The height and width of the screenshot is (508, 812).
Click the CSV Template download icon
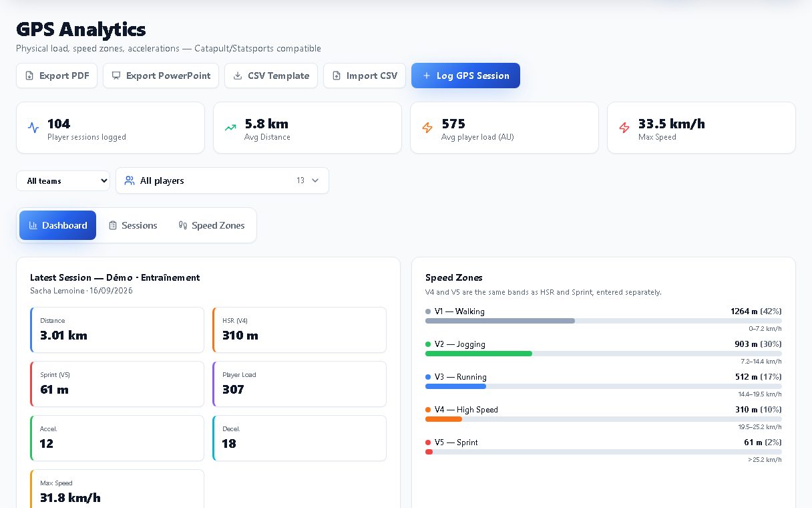(238, 76)
